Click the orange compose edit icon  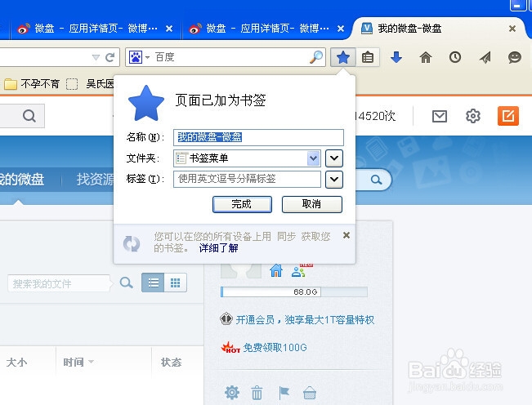(x=508, y=116)
